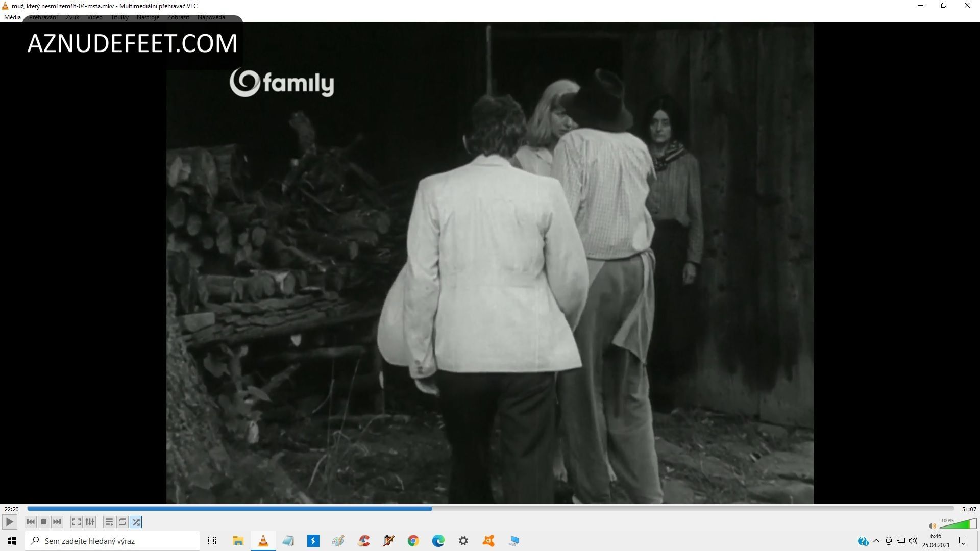Expand hidden system tray icons

876,541
